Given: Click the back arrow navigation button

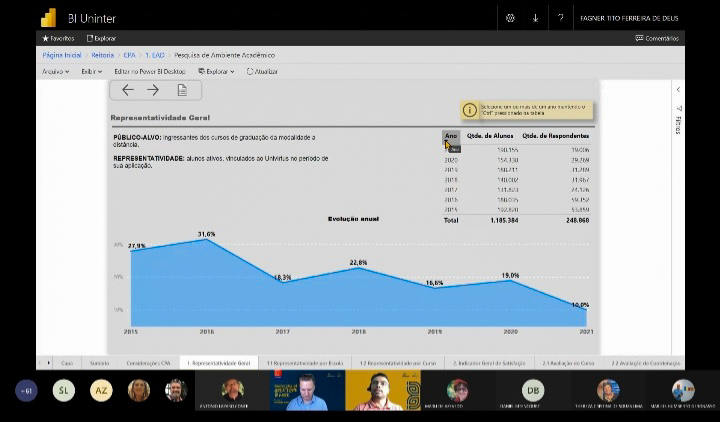Looking at the screenshot, I should point(127,90).
